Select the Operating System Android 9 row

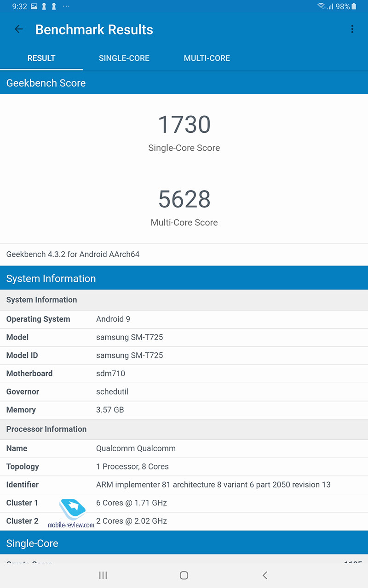[184, 319]
